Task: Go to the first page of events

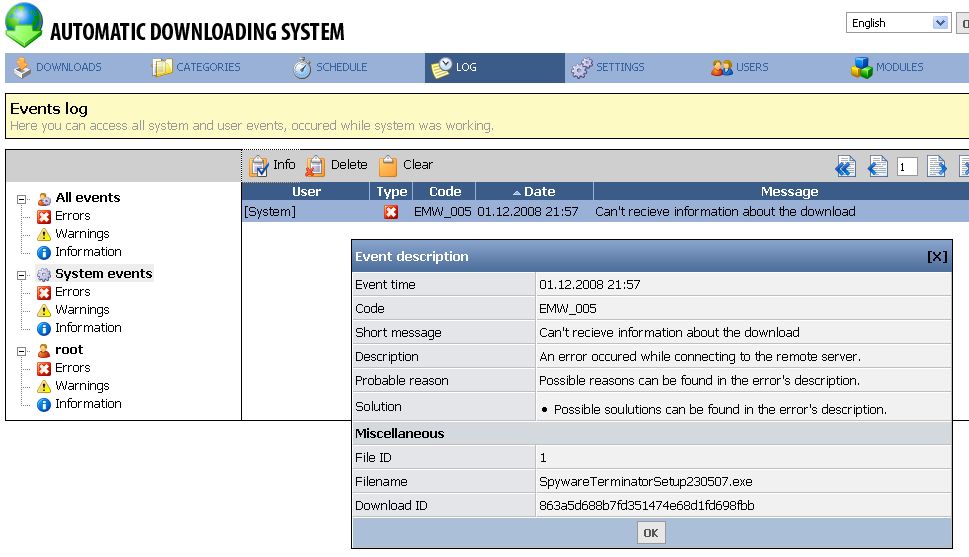Action: [846, 167]
